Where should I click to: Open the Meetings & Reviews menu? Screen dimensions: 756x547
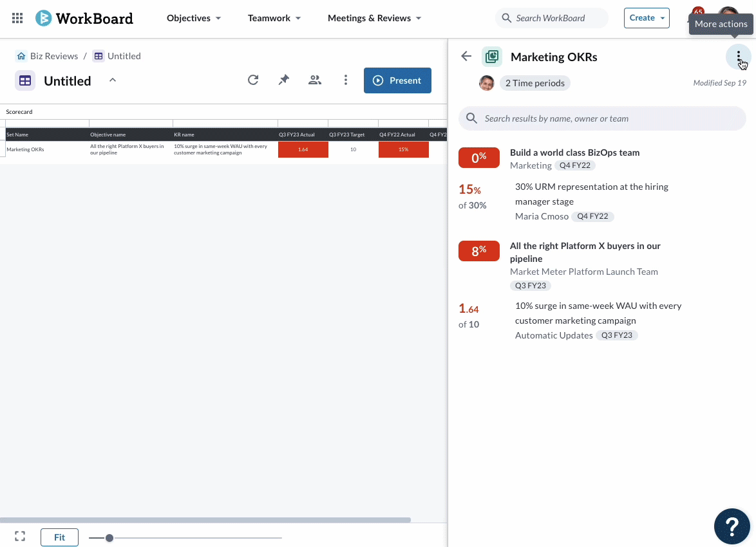pos(375,18)
